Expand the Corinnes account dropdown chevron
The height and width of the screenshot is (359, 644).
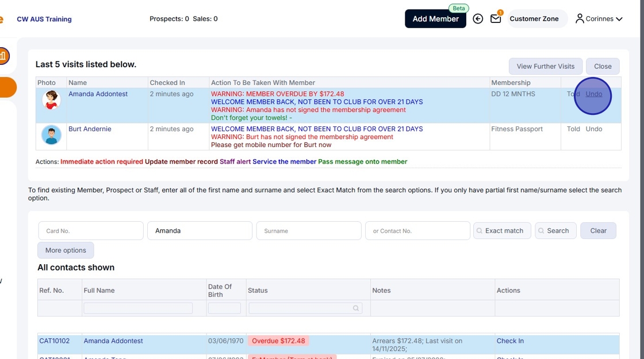point(619,19)
